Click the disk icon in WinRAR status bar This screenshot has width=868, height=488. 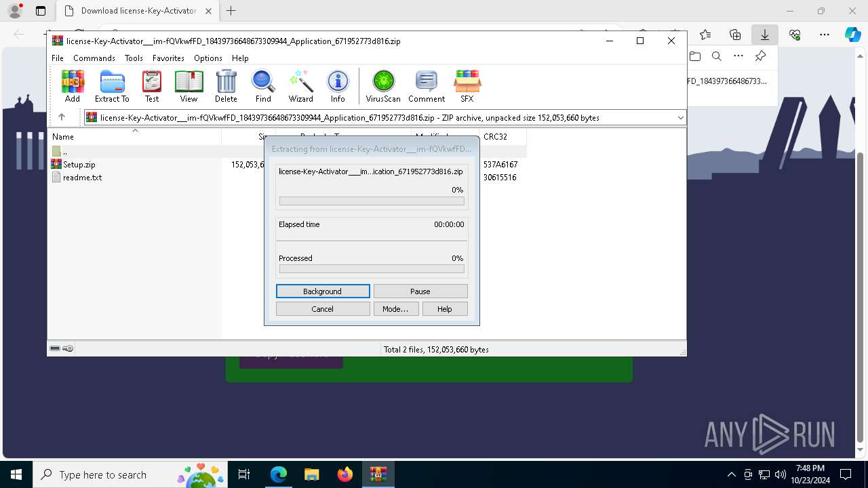click(55, 349)
